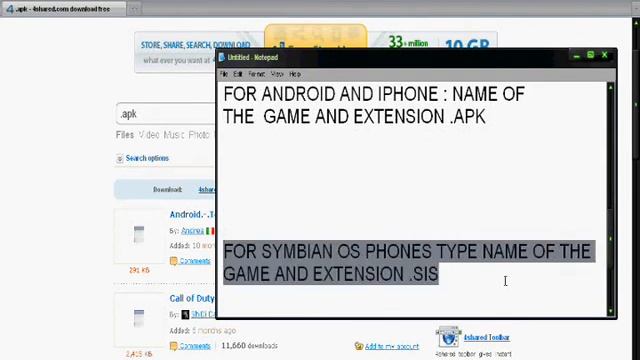The height and width of the screenshot is (360, 640).
Task: Open Comments for Call of Duty file
Action: [x=195, y=346]
